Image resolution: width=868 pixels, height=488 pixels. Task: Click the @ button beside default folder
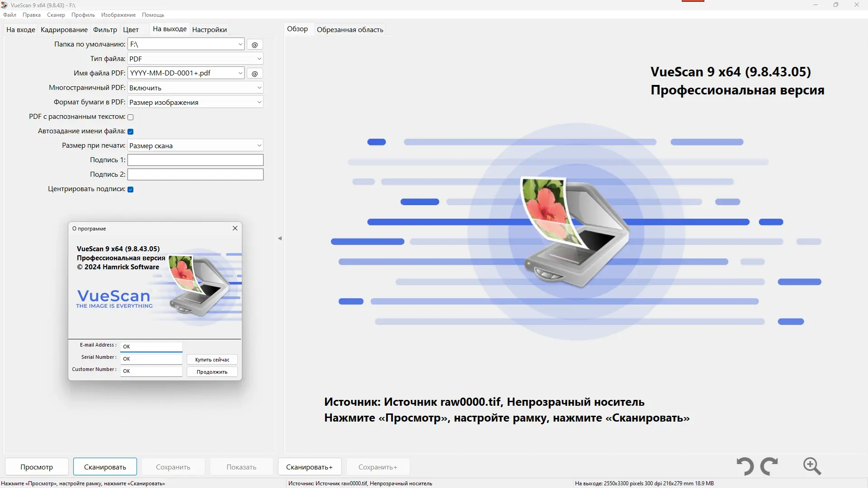(255, 45)
